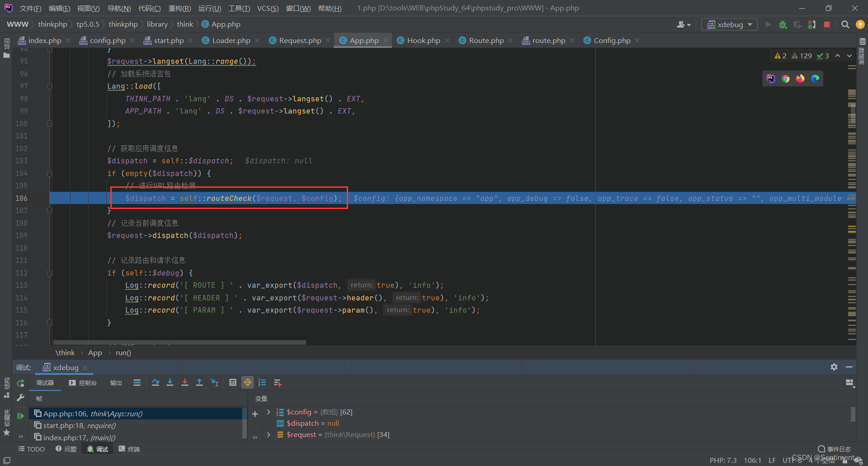Open the 问题 problems tool window
This screenshot has width=868, height=466.
click(x=66, y=449)
